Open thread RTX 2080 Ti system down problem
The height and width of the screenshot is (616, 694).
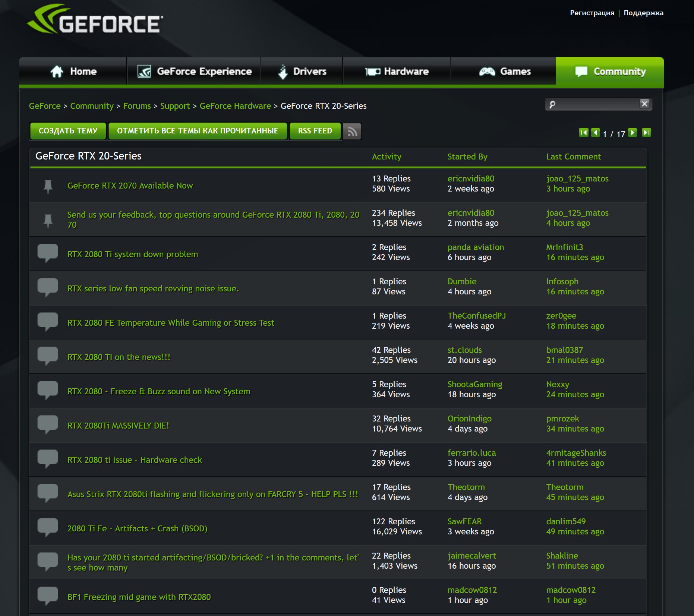point(133,255)
